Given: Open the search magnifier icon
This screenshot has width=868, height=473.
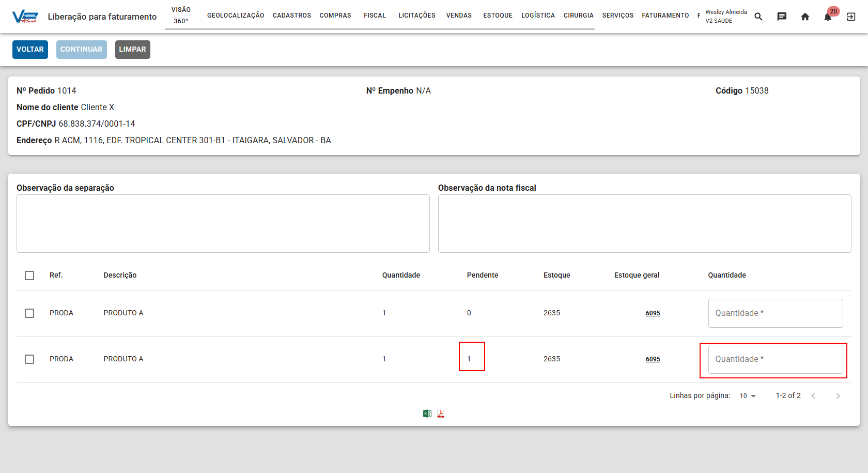Looking at the screenshot, I should (758, 17).
